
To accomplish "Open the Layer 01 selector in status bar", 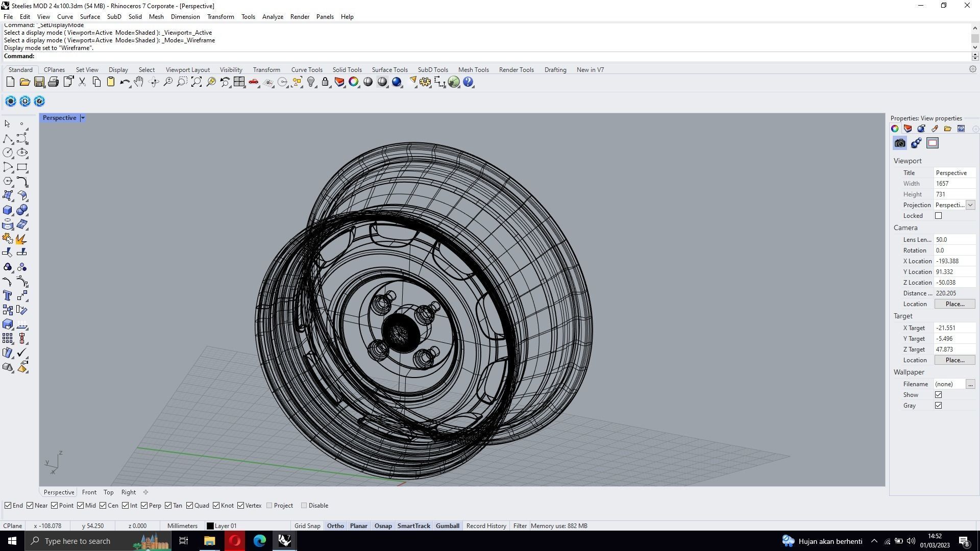I will (226, 526).
